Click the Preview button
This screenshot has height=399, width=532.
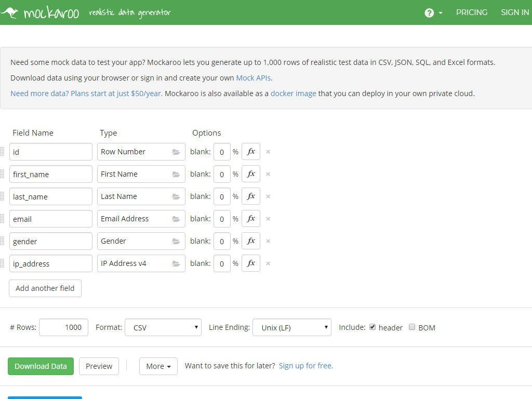(x=99, y=366)
